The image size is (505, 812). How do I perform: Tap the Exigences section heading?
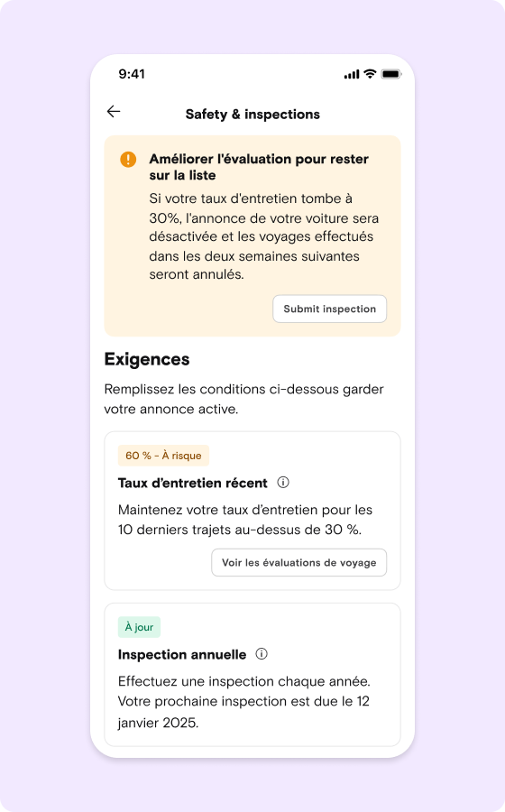[147, 359]
